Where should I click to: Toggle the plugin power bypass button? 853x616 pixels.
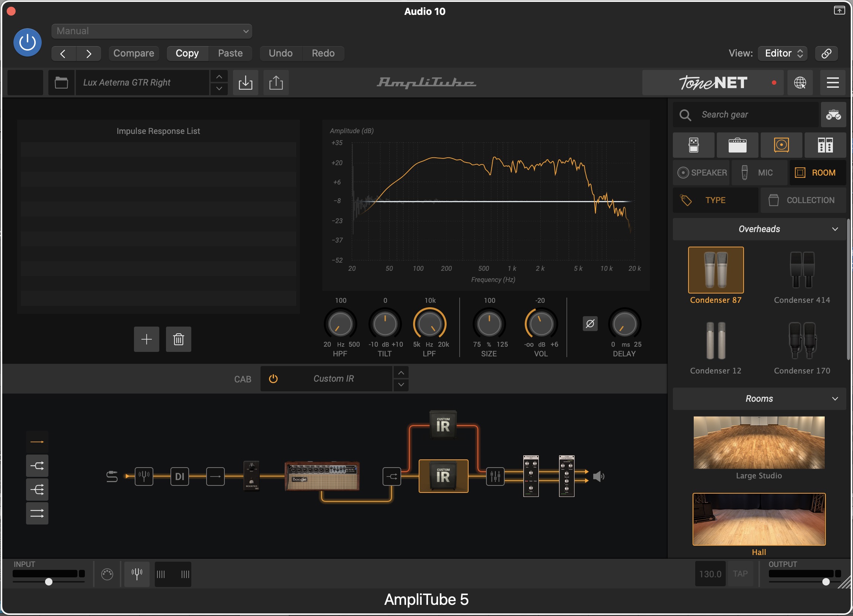[28, 42]
